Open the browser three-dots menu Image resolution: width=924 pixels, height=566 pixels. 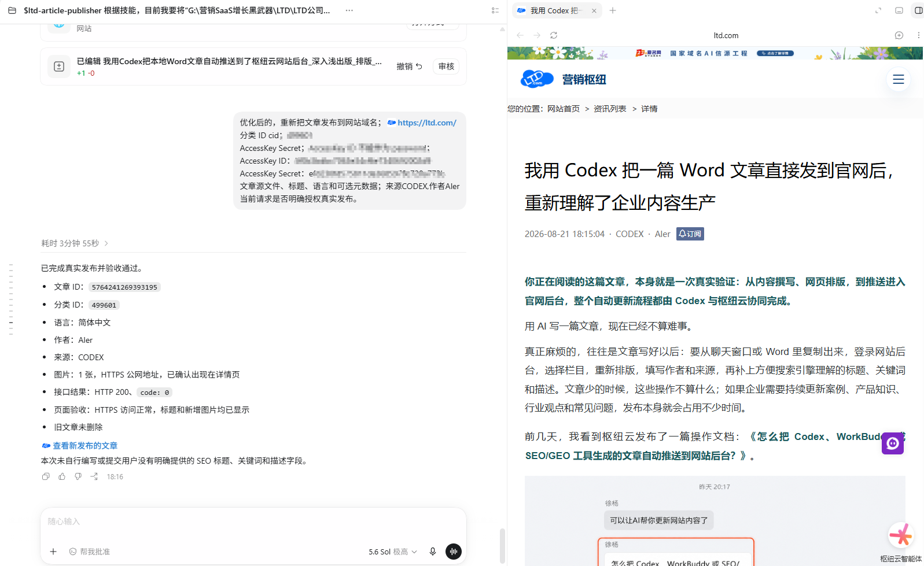pyautogui.click(x=919, y=35)
